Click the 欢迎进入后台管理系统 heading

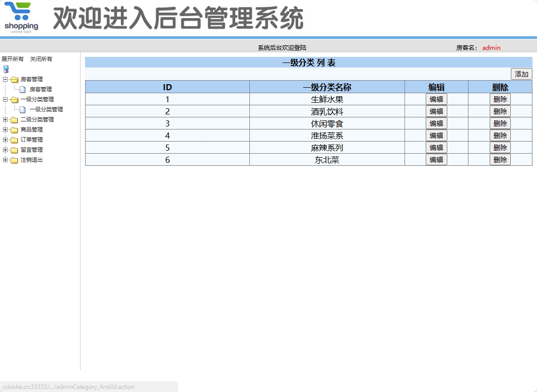(178, 18)
